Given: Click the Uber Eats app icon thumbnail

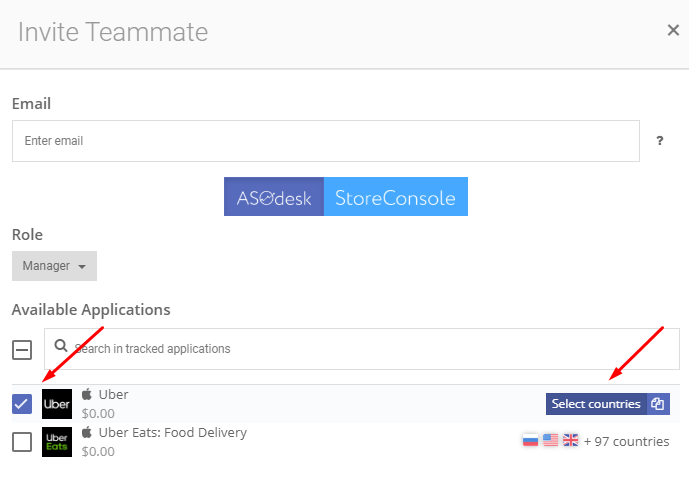Looking at the screenshot, I should [57, 442].
